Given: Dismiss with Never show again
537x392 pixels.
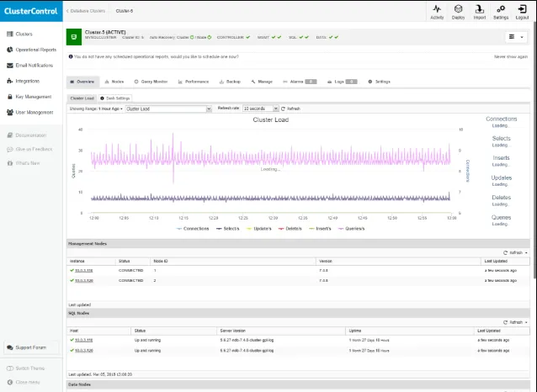Looking at the screenshot, I should pyautogui.click(x=511, y=57).
